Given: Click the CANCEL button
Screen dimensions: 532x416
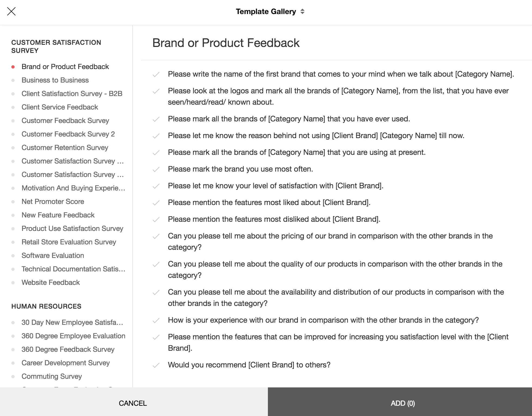Looking at the screenshot, I should tap(133, 403).
